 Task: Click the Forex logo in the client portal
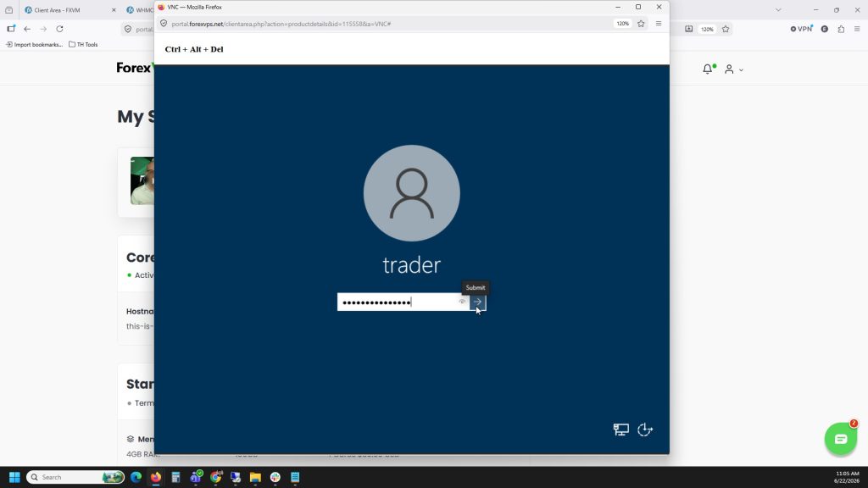[135, 68]
